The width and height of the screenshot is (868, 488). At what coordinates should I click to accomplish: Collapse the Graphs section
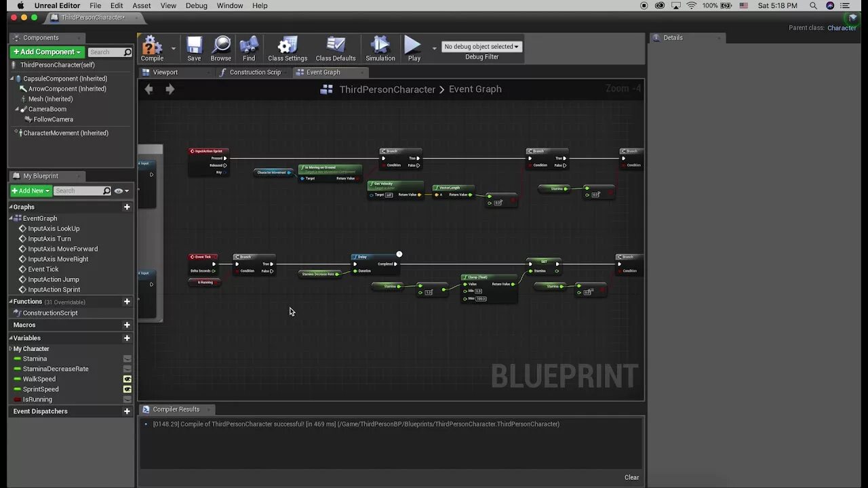click(x=11, y=207)
